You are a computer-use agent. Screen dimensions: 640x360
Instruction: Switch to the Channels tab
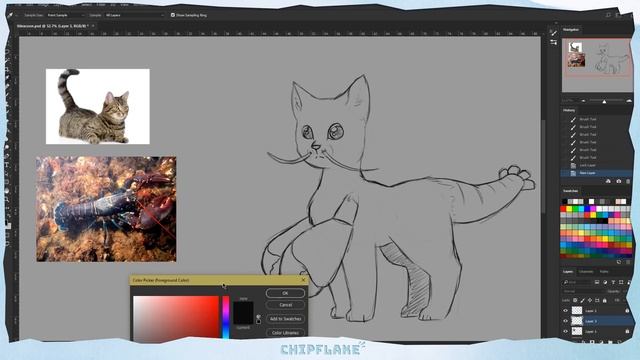pyautogui.click(x=586, y=271)
